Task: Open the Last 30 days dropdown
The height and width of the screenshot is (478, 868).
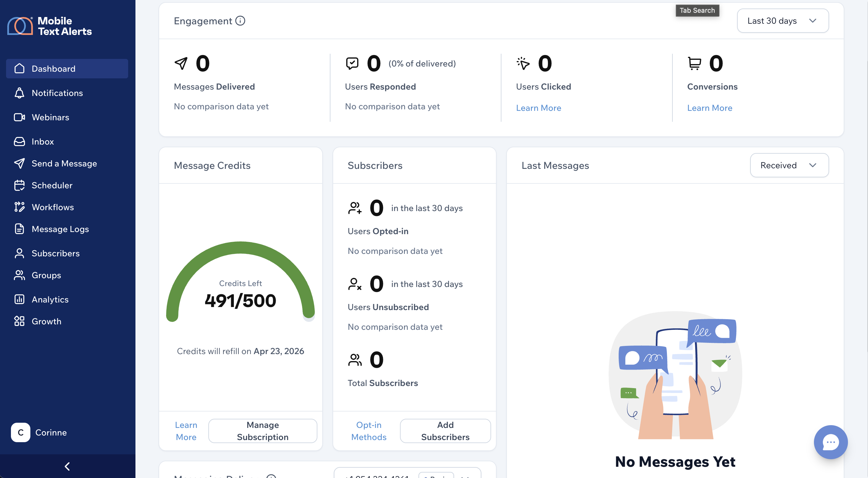Action: click(782, 21)
